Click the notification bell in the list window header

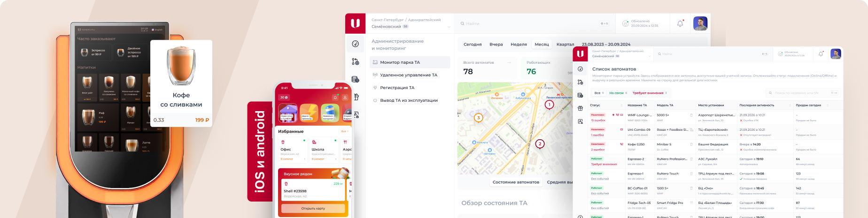click(x=821, y=54)
